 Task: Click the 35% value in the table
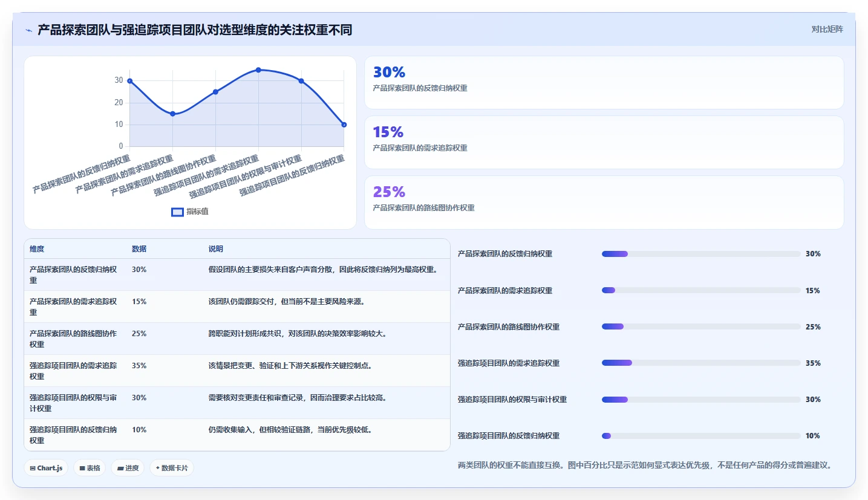pyautogui.click(x=139, y=366)
